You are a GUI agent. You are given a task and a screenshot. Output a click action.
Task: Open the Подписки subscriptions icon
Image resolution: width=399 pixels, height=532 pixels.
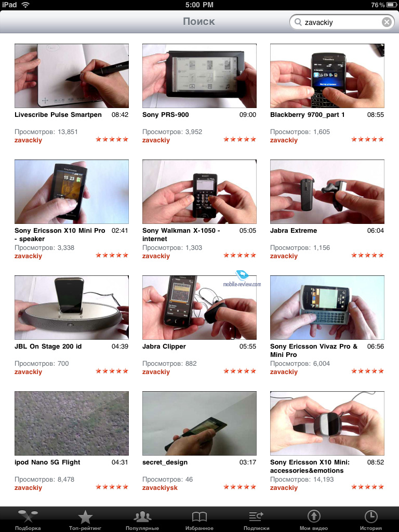(x=256, y=516)
